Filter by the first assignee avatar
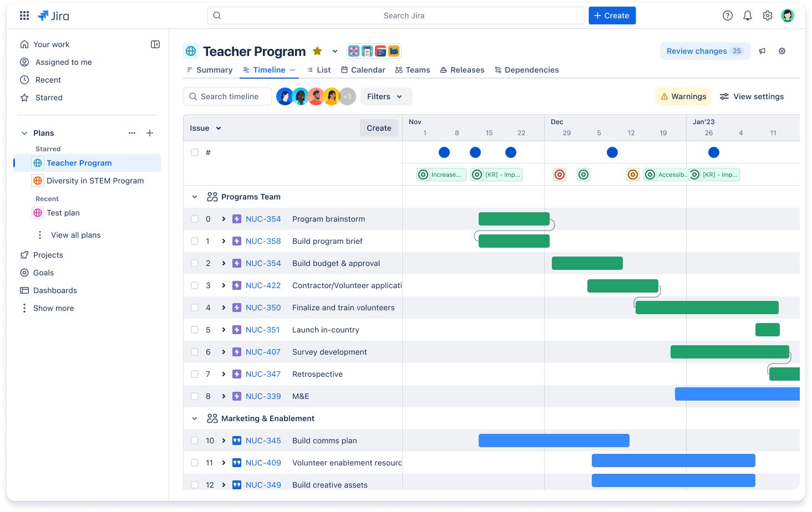This screenshot has width=812, height=512. tap(285, 96)
